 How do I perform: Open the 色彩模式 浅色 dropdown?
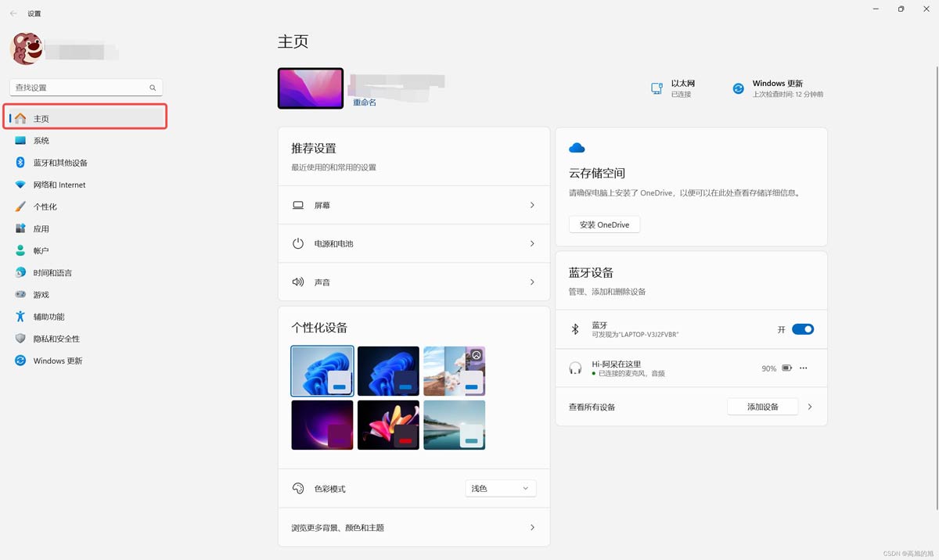click(x=501, y=488)
